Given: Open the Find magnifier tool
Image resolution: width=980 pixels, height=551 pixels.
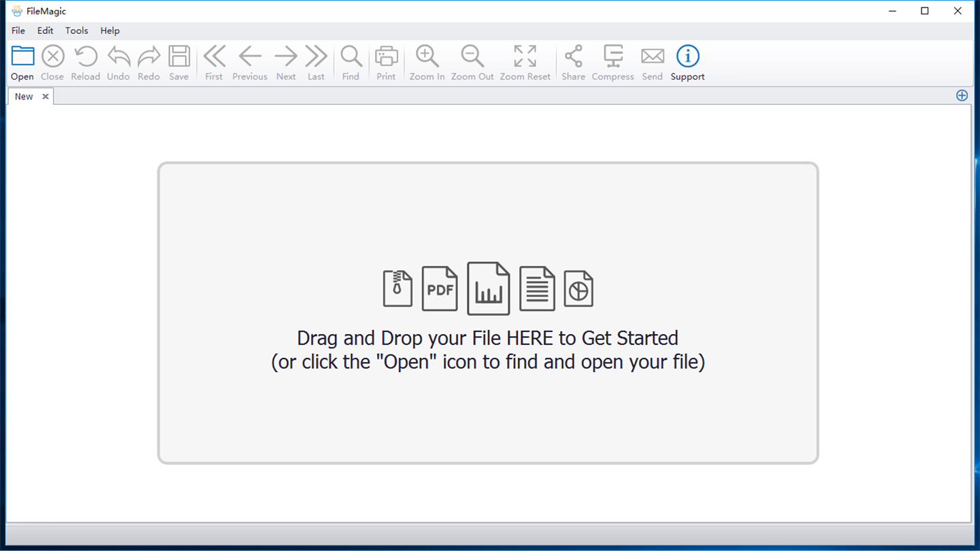Looking at the screenshot, I should click(351, 56).
